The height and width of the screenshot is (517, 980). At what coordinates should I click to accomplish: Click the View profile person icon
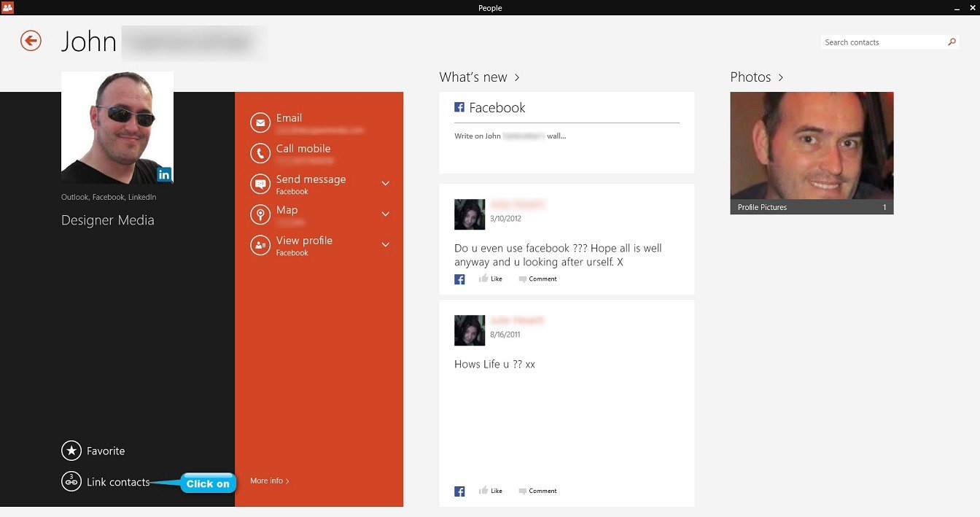coord(260,245)
